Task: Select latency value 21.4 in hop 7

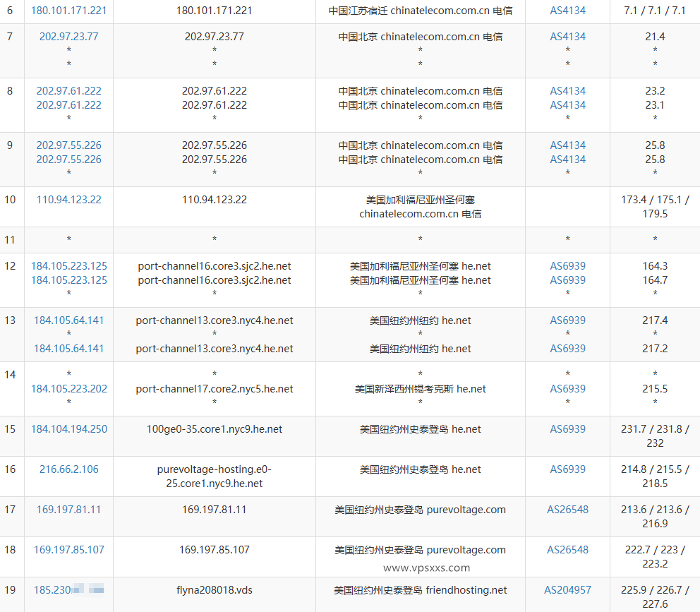Action: tap(655, 37)
